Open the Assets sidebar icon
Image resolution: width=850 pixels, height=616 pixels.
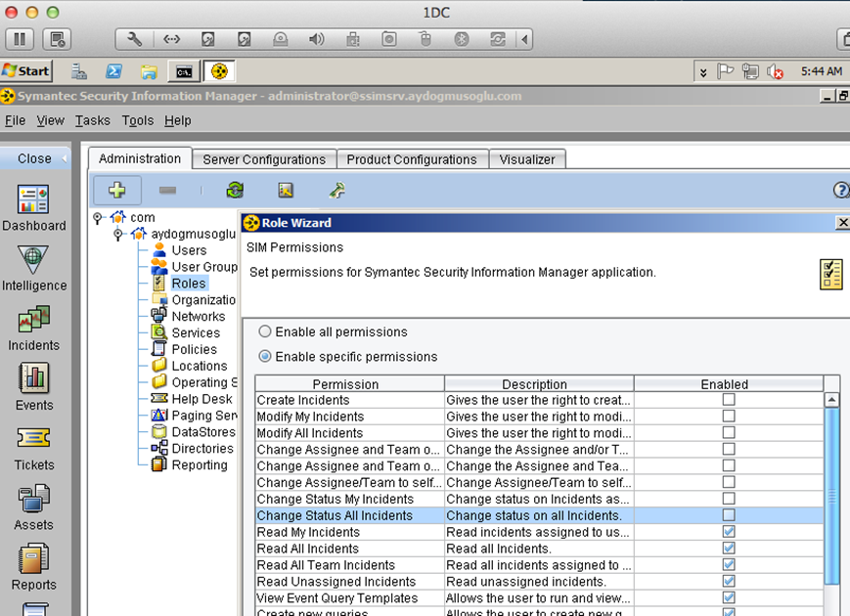[x=33, y=498]
